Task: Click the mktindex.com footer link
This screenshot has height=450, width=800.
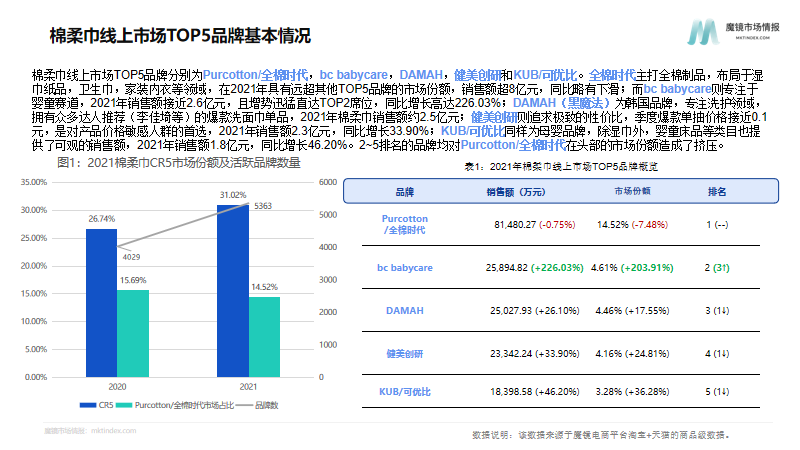Action: click(x=114, y=431)
